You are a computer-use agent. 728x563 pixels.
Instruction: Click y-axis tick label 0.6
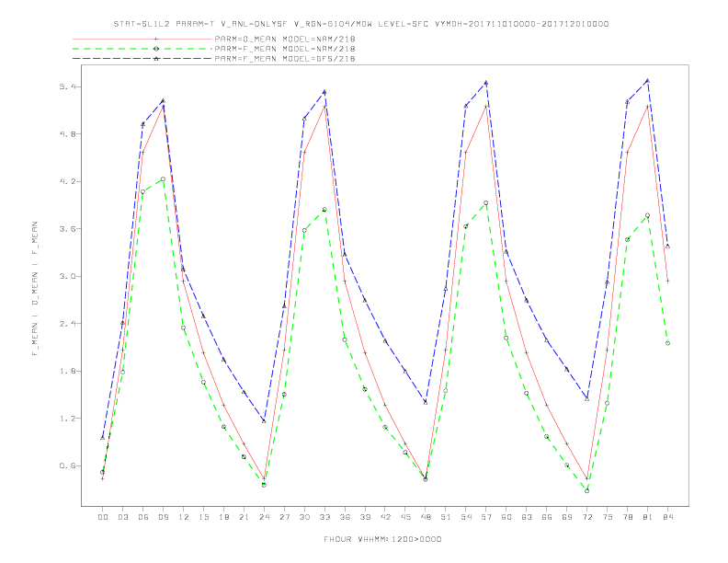click(66, 465)
